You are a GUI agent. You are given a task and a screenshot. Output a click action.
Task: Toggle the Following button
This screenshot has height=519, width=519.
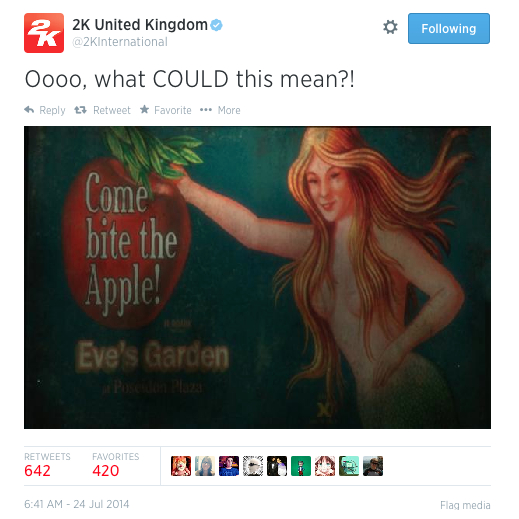449,29
